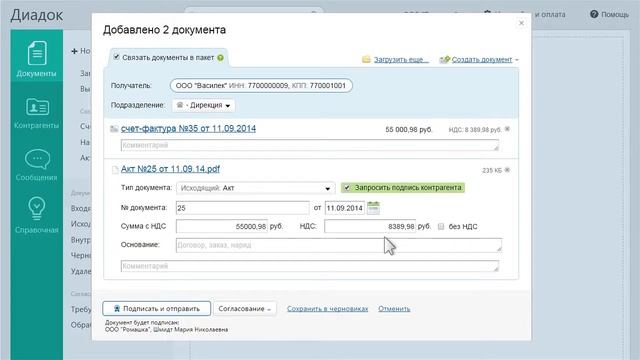Click the folder icon beside Загрузить еще
640x360 pixels.
(x=366, y=60)
